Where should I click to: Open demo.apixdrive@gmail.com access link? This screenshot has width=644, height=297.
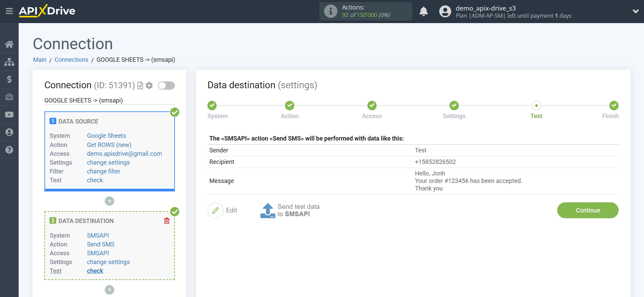pos(124,154)
